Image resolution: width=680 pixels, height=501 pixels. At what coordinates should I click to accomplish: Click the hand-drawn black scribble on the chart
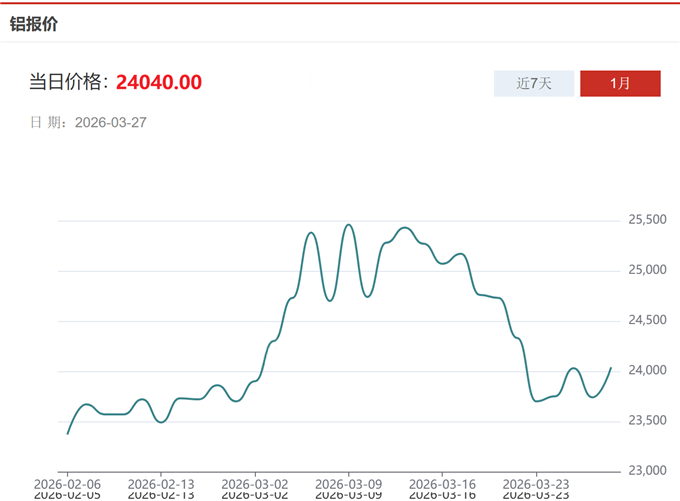pos(267,346)
